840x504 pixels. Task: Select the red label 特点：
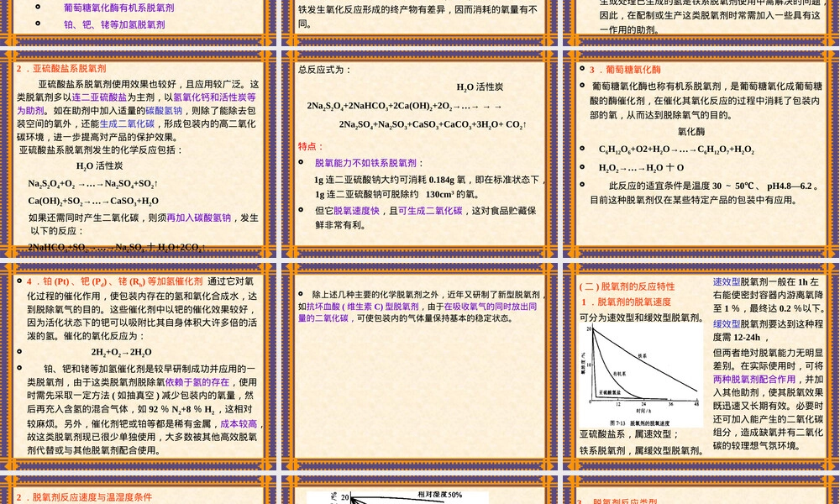click(312, 147)
